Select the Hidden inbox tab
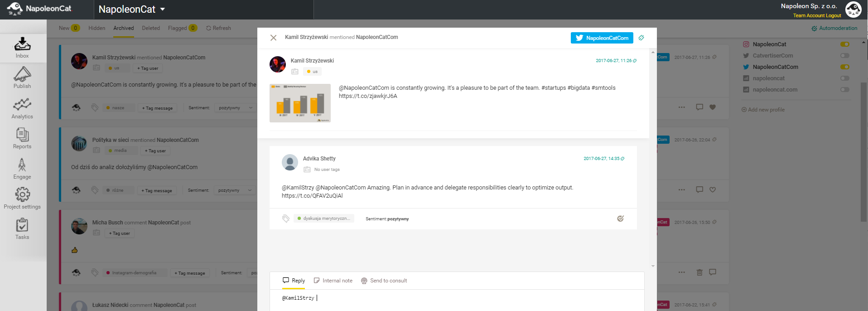Image resolution: width=868 pixels, height=311 pixels. pyautogui.click(x=96, y=28)
